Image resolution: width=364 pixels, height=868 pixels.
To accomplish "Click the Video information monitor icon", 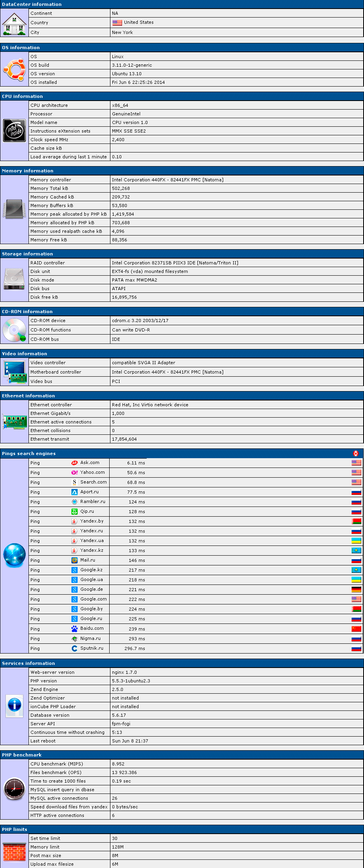I will click(x=14, y=372).
